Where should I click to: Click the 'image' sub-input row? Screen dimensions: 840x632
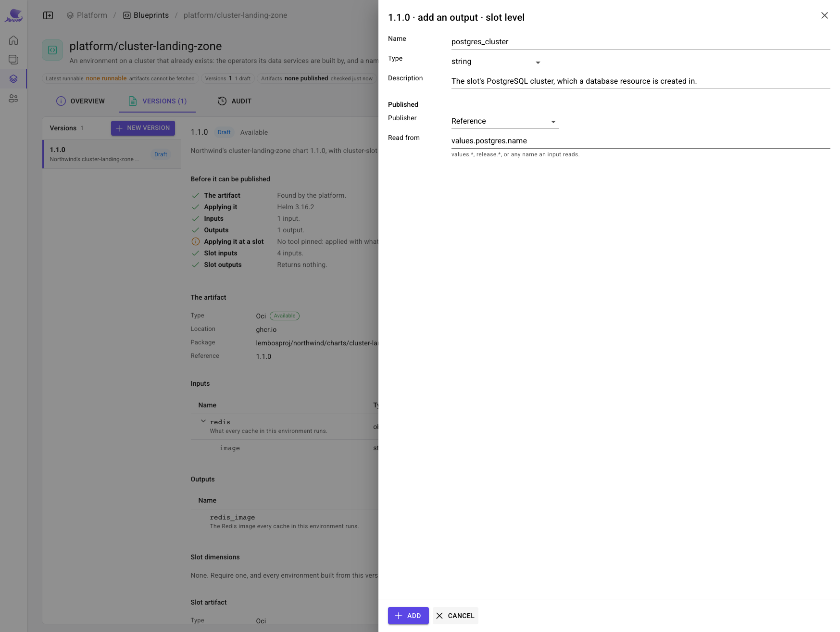point(285,448)
